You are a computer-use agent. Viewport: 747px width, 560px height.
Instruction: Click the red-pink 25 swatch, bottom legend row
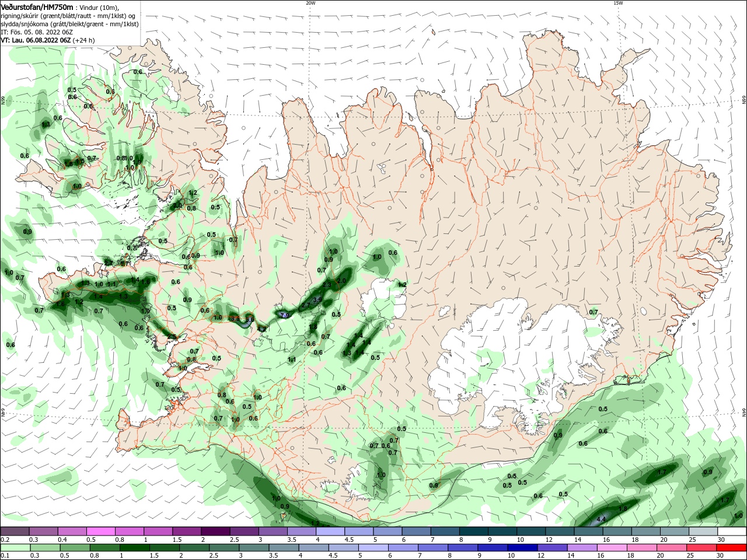(701, 548)
